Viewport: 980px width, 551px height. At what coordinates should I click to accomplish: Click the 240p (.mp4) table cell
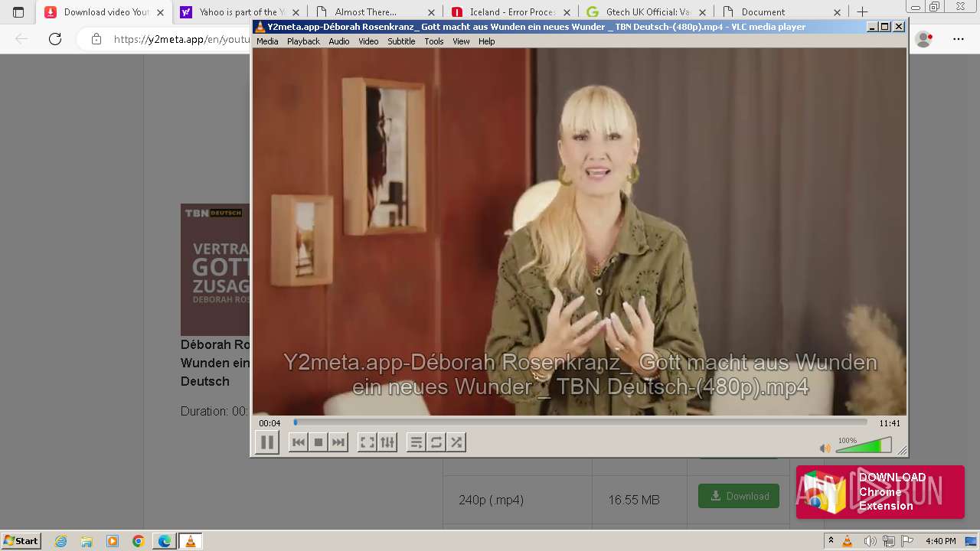coord(518,500)
